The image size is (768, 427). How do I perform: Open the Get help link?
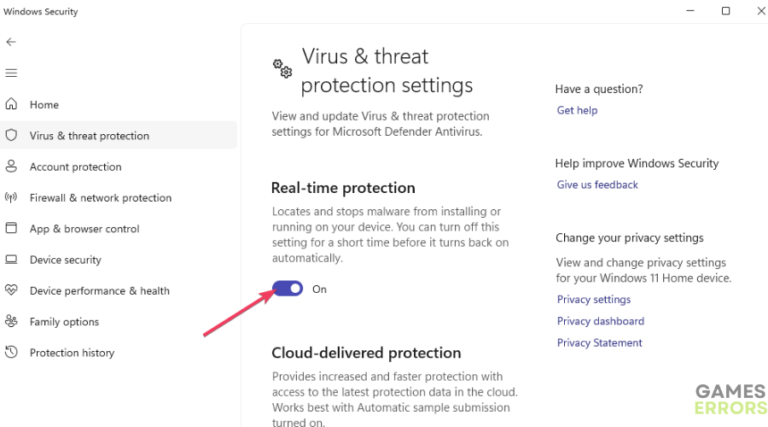(x=577, y=110)
